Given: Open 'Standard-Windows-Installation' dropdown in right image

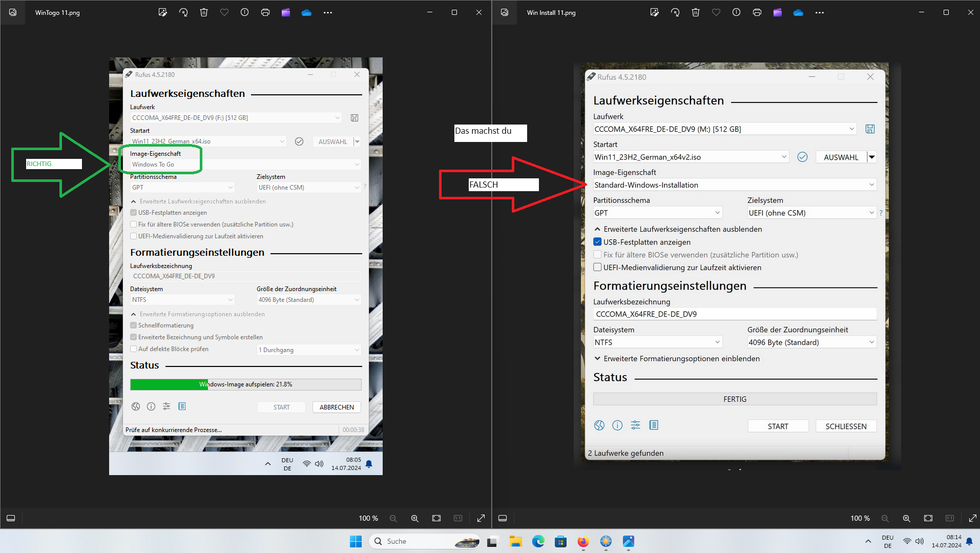Looking at the screenshot, I should [x=735, y=185].
